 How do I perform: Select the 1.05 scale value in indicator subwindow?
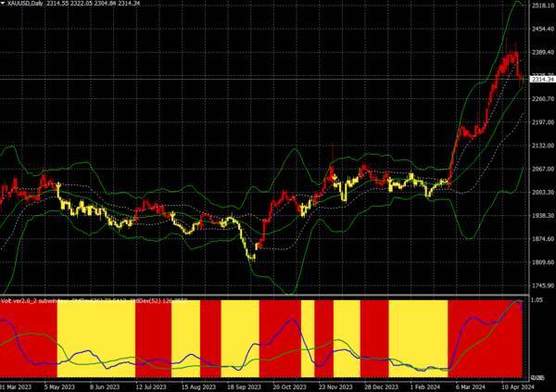pos(538,301)
